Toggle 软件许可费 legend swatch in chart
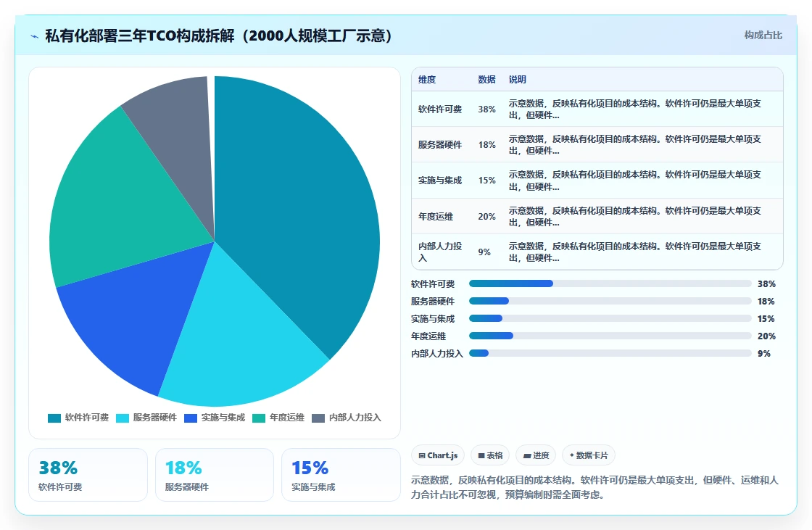 click(54, 418)
